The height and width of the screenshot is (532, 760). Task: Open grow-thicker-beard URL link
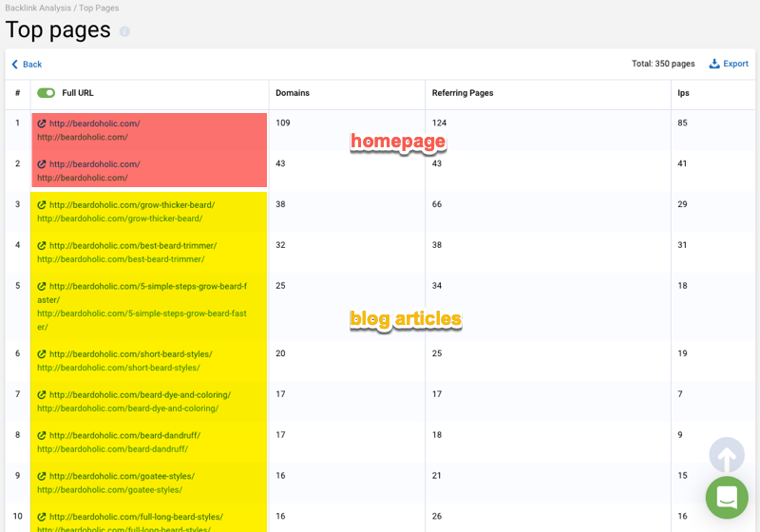[x=132, y=205]
